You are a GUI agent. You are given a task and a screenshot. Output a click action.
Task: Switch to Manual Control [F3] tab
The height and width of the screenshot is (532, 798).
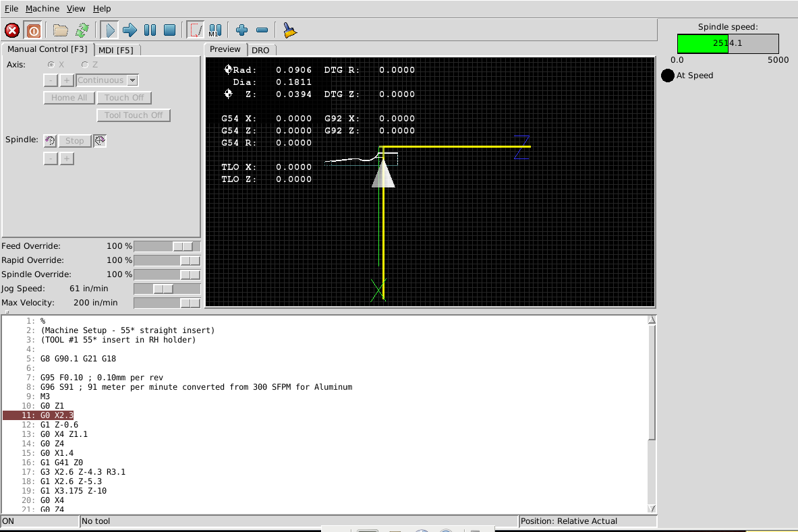[47, 49]
